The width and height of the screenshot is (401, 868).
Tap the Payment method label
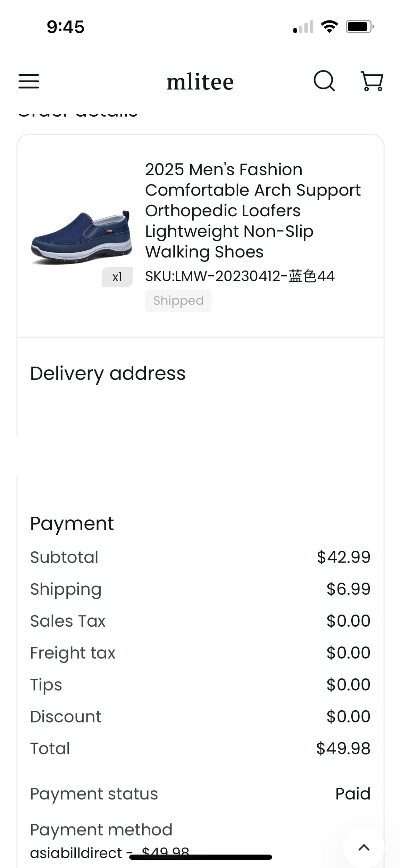click(101, 830)
